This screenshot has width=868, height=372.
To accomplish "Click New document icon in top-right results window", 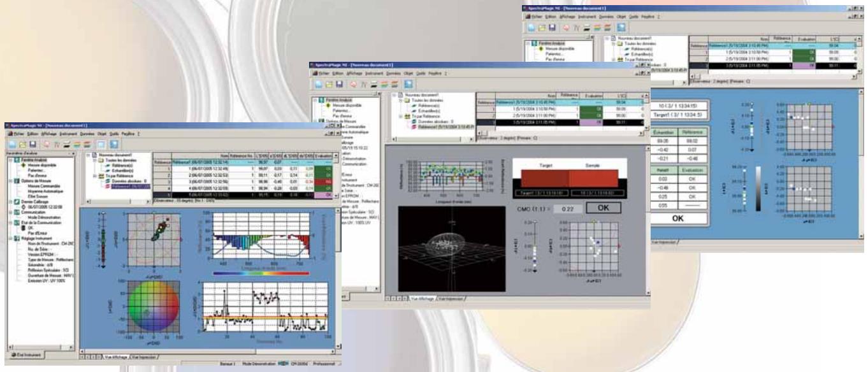I will coord(532,27).
